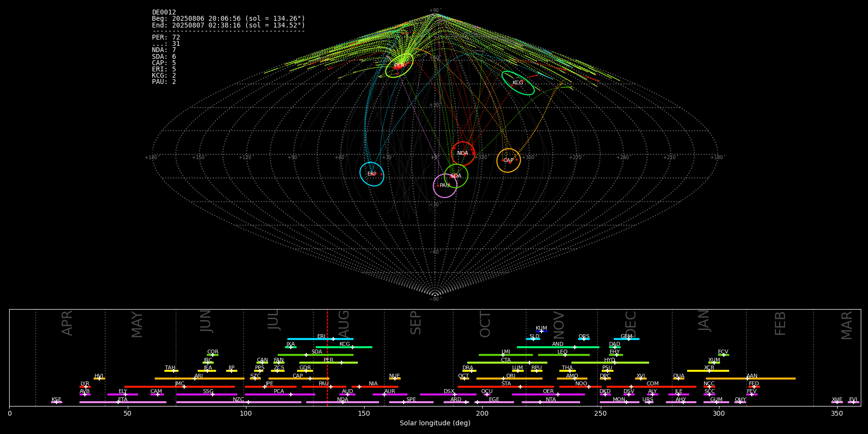Select the LYR bar in the shower timeline
The width and height of the screenshot is (868, 434).
click(85, 387)
